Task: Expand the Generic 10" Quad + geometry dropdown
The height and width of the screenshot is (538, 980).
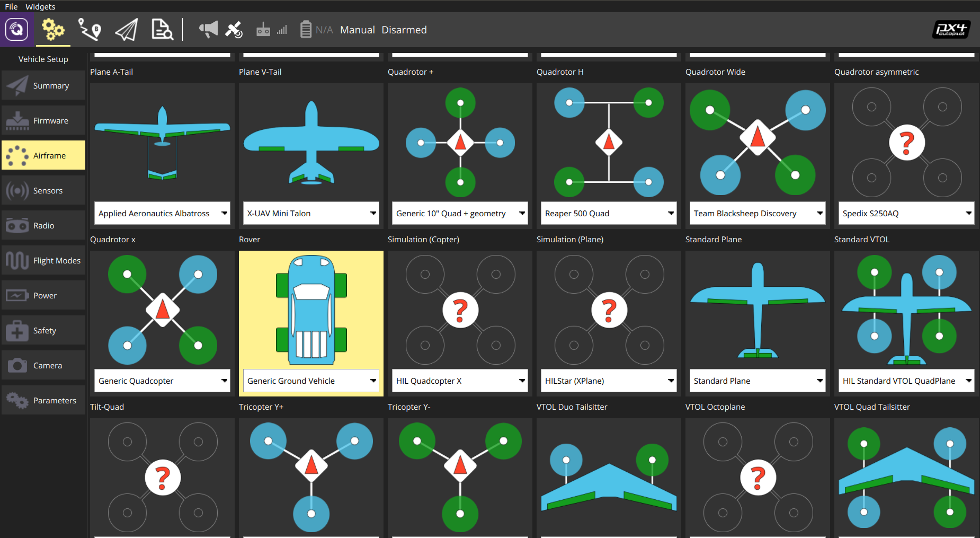Action: 460,213
